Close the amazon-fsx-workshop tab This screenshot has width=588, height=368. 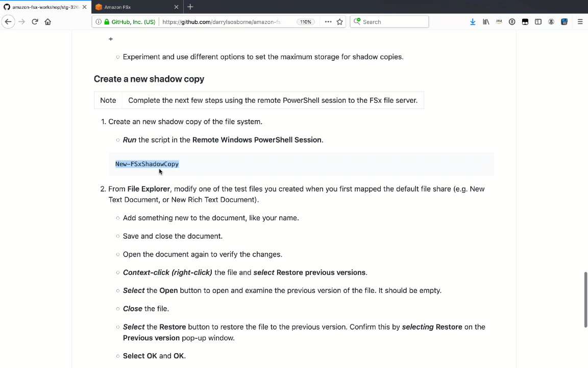coord(84,7)
